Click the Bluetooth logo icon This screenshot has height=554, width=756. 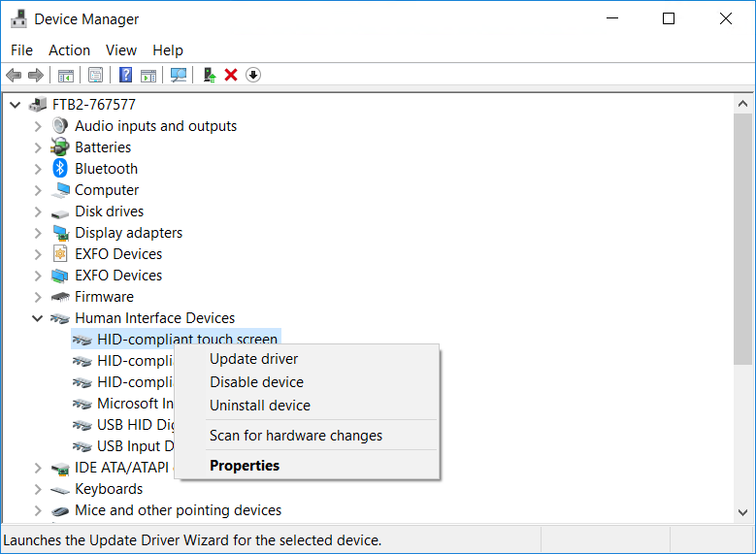click(60, 168)
